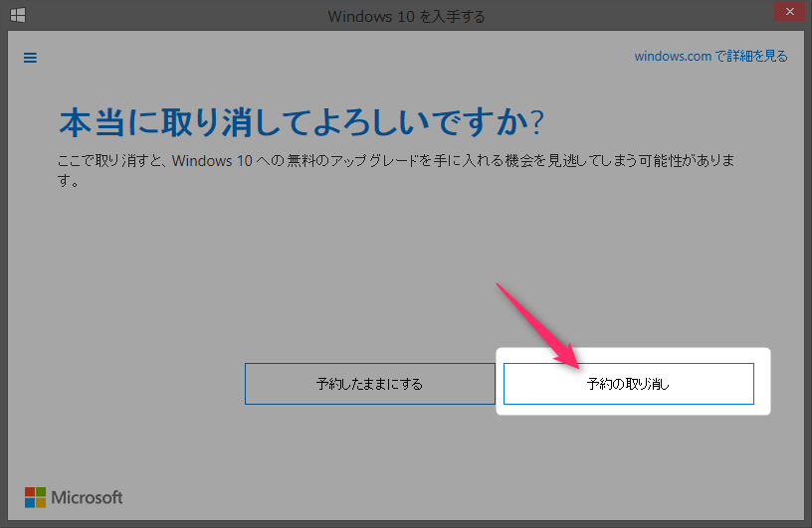Click the Microsoft logo
The image size is (812, 528).
[74, 497]
